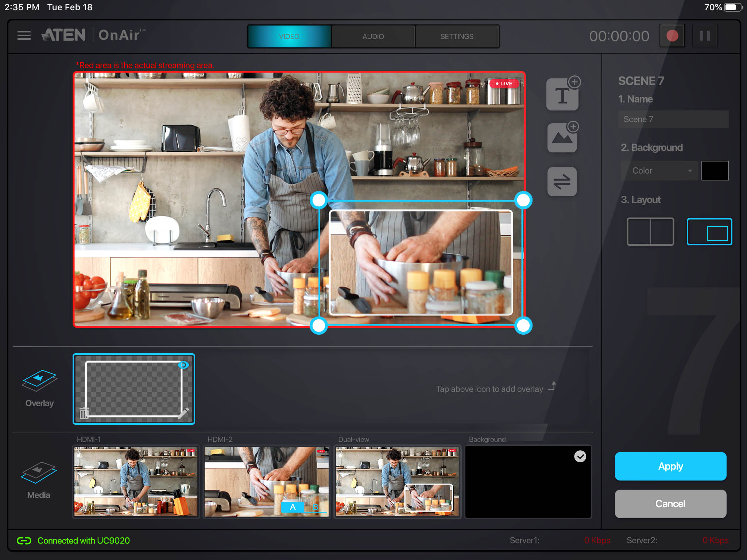The image size is (747, 560).
Task: Select the side-by-side layout option
Action: click(x=650, y=232)
